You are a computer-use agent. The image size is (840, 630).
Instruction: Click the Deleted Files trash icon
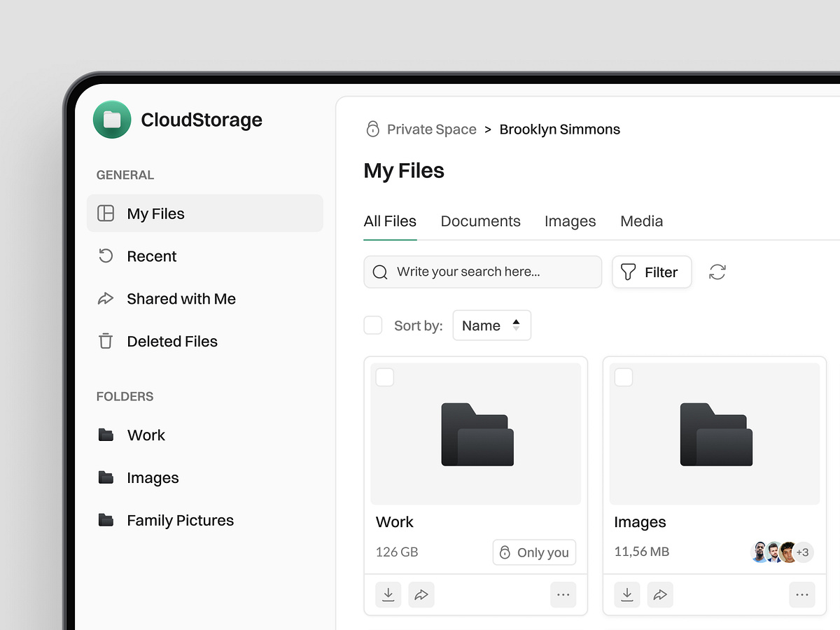[106, 342]
